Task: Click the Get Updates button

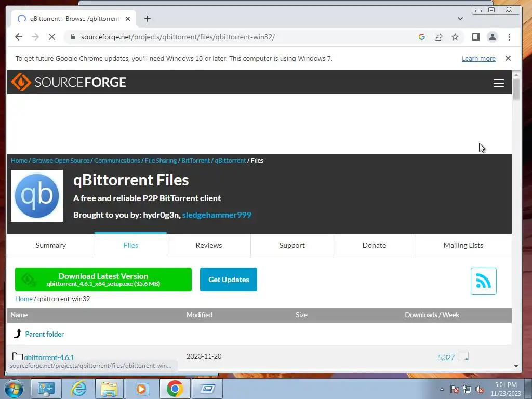Action: 229,280
